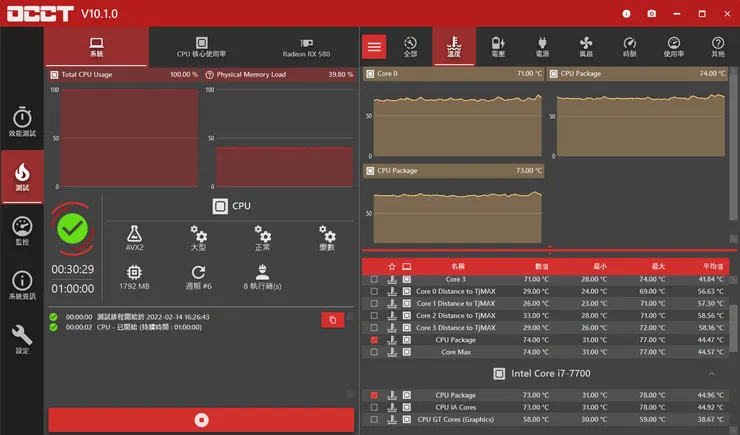Screen dimensions: 740x435
Task: Open the benchmark stopwatch section in sidebar
Action: tap(22, 122)
